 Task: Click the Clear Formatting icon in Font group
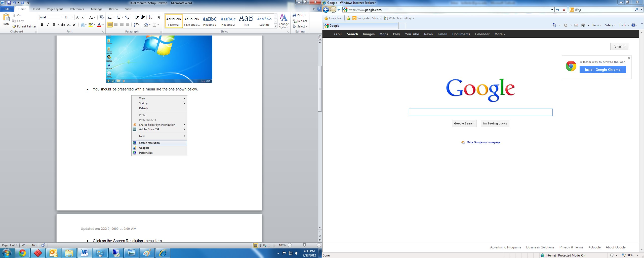click(x=101, y=17)
